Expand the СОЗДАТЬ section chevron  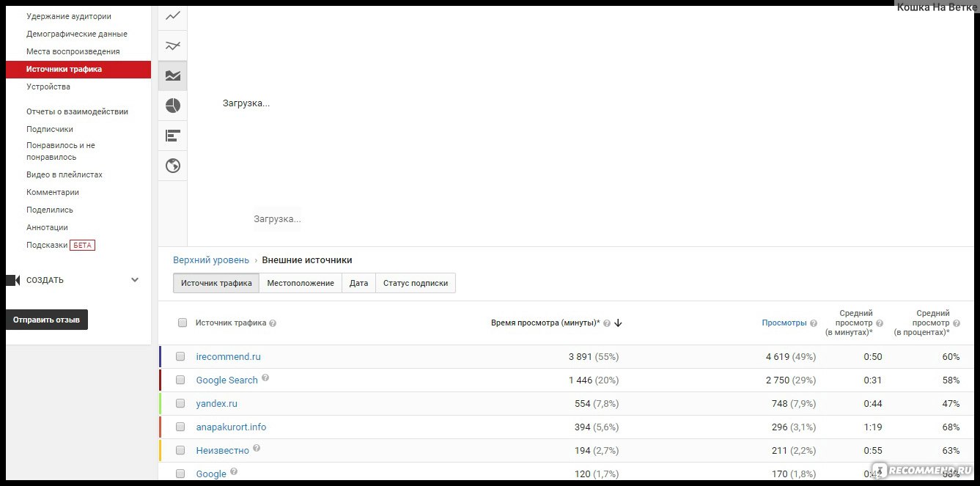135,280
